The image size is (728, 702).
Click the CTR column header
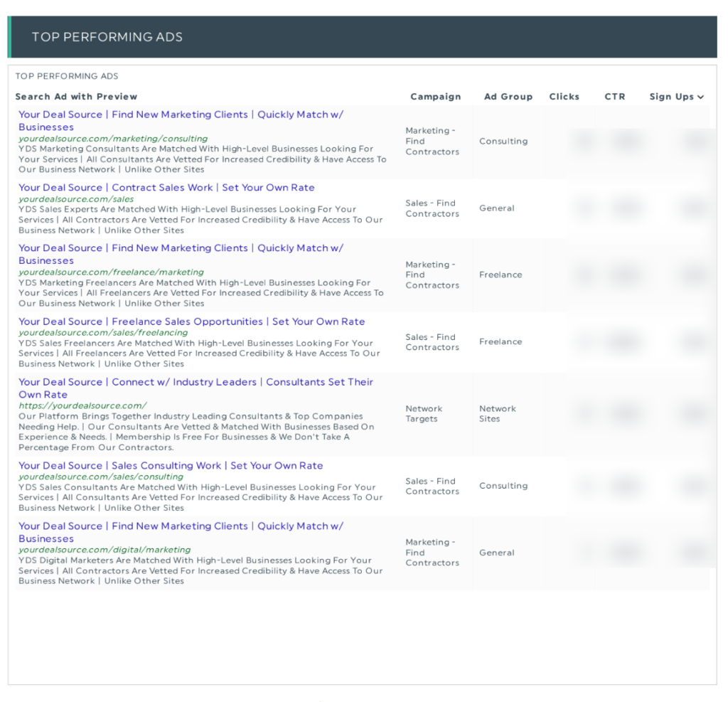tap(615, 97)
